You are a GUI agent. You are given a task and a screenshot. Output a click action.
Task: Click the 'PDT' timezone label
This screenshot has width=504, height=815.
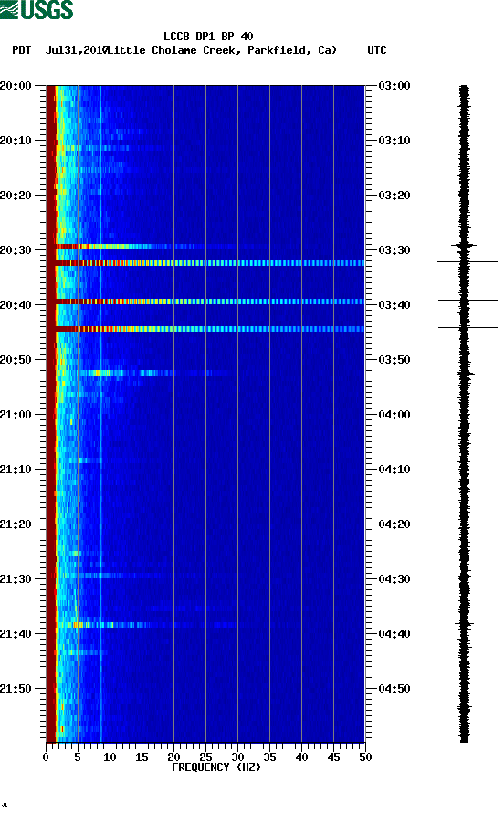coord(21,50)
